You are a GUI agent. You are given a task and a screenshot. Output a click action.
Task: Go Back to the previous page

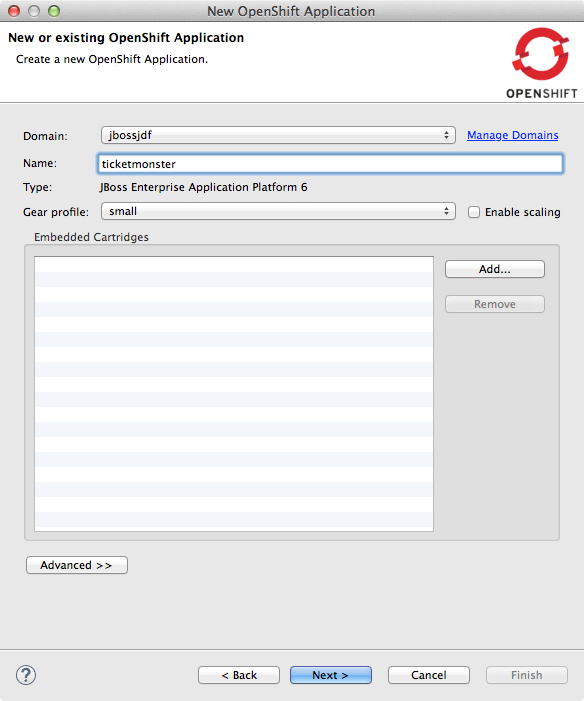[x=239, y=675]
